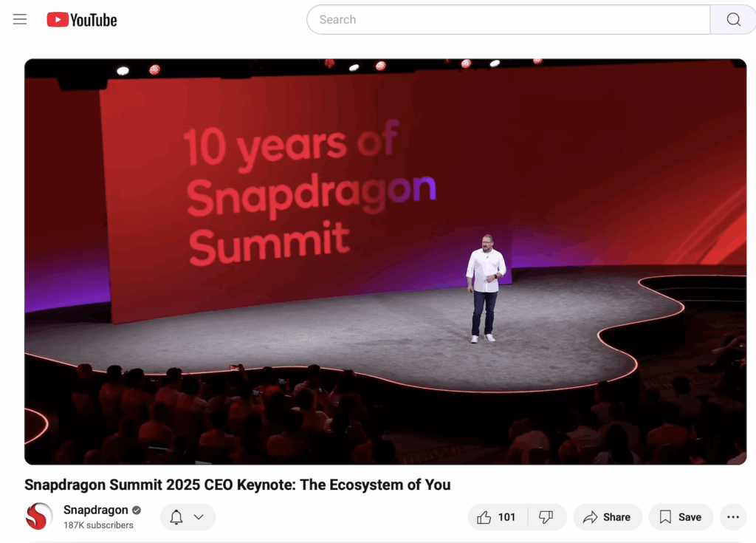
Task: Click the Share button label
Action: (616, 517)
